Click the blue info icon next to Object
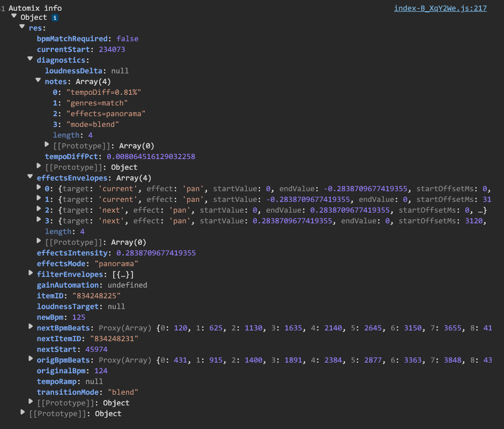Viewport: 504px width, 429px height. point(55,18)
